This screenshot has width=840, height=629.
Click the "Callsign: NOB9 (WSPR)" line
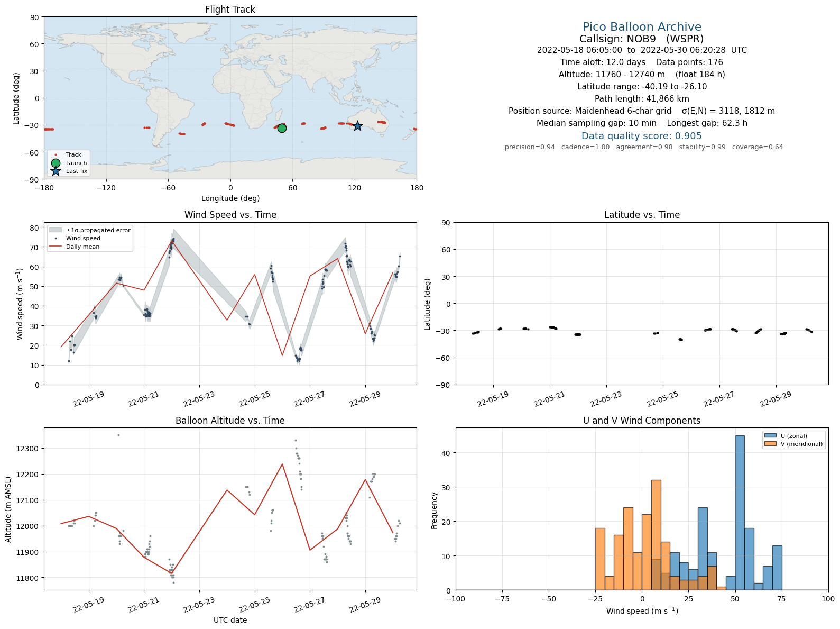point(642,39)
